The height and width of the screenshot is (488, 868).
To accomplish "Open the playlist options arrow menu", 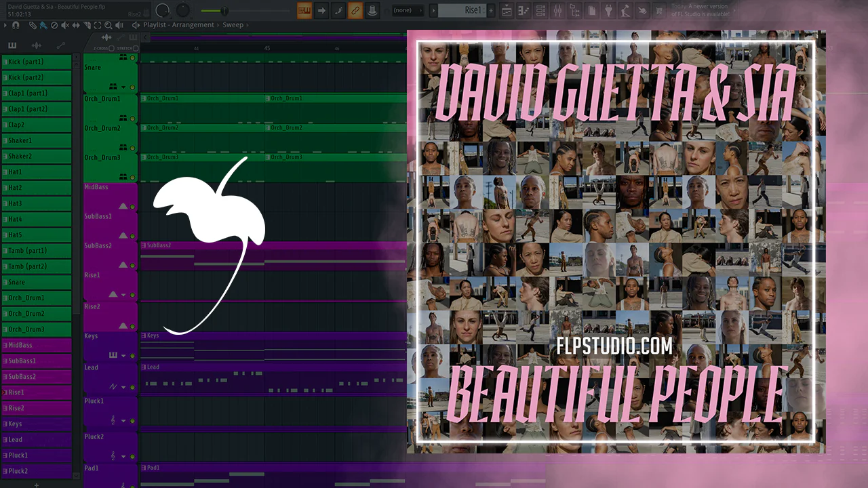I will 5,25.
